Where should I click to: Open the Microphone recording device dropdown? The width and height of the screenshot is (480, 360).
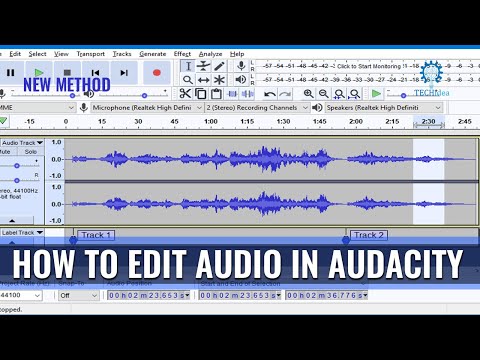(x=147, y=108)
